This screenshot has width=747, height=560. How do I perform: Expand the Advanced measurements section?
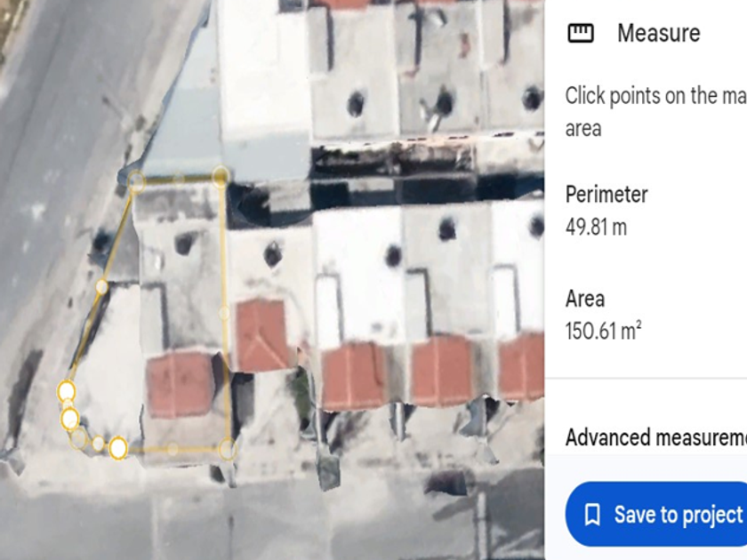pyautogui.click(x=656, y=437)
